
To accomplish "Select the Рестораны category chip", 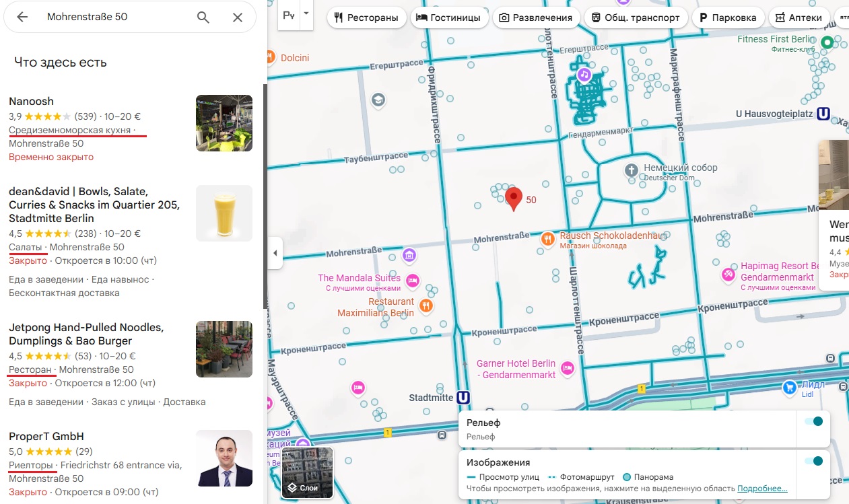I will tap(367, 17).
